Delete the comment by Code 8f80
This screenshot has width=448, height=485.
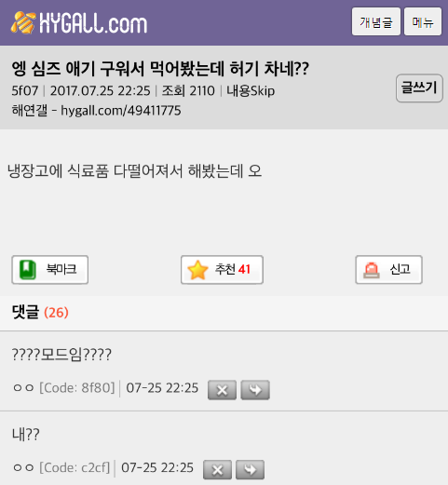point(222,390)
